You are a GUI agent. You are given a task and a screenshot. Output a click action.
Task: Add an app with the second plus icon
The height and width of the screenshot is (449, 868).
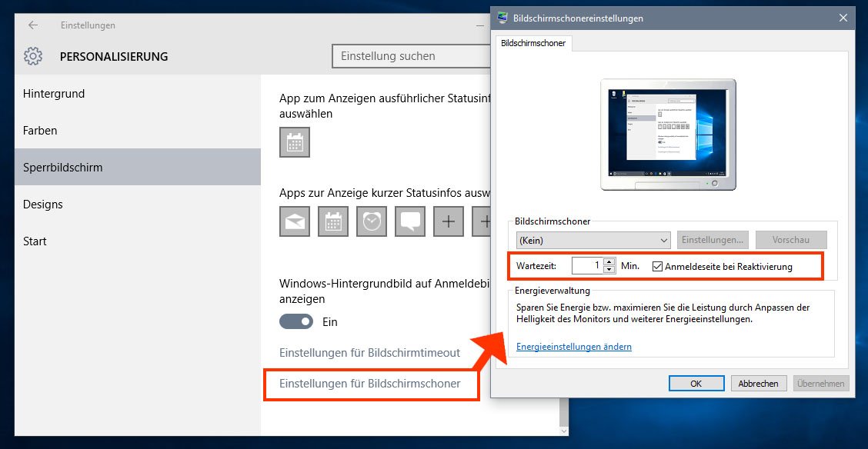coord(485,221)
